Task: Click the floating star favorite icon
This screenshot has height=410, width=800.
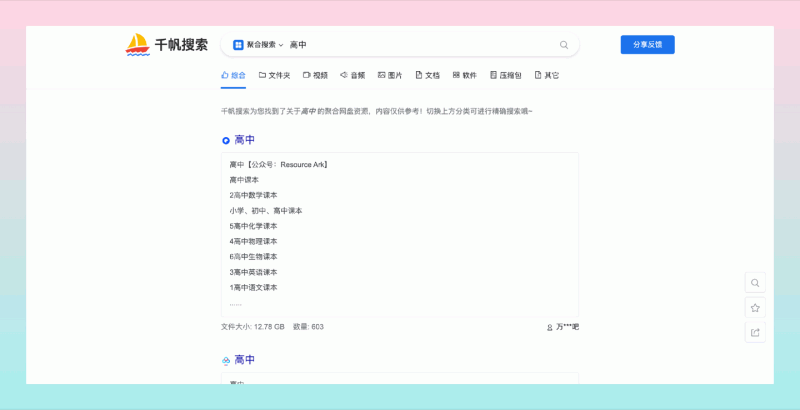Action: tap(755, 308)
